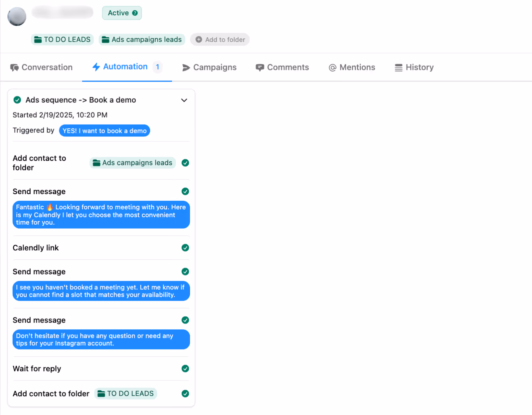
Task: Click the check icon for Add contact to folder Ads campaigns
Action: click(x=185, y=163)
